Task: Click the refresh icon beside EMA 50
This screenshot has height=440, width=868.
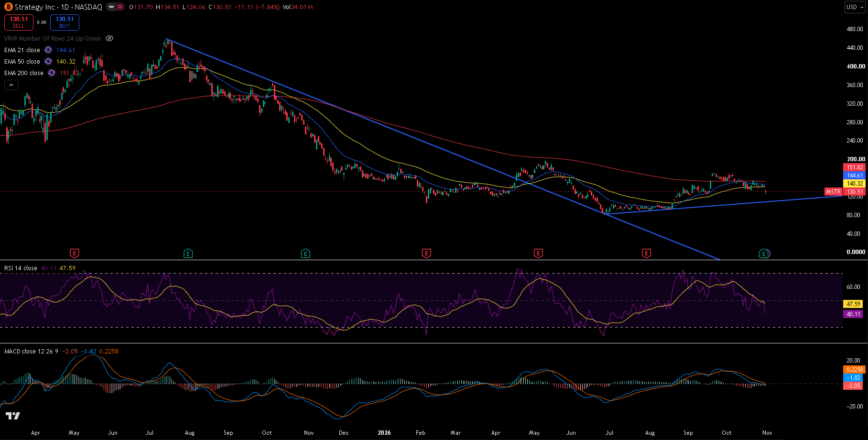Action: (48, 61)
